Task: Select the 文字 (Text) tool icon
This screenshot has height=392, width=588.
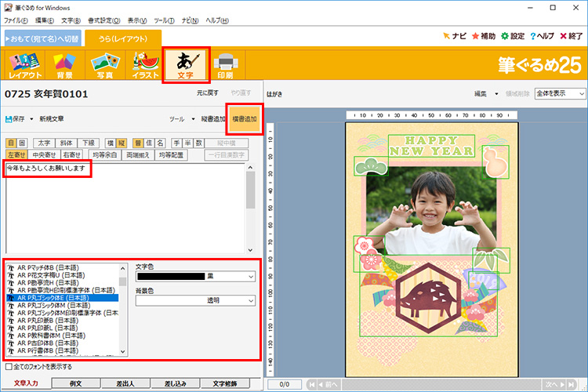Action: point(186,66)
